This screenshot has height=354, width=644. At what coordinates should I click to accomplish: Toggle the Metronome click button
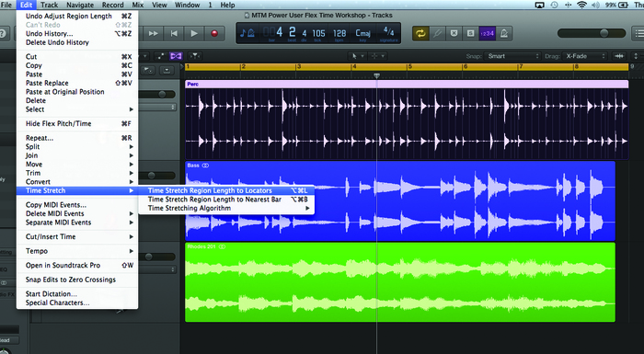(504, 33)
